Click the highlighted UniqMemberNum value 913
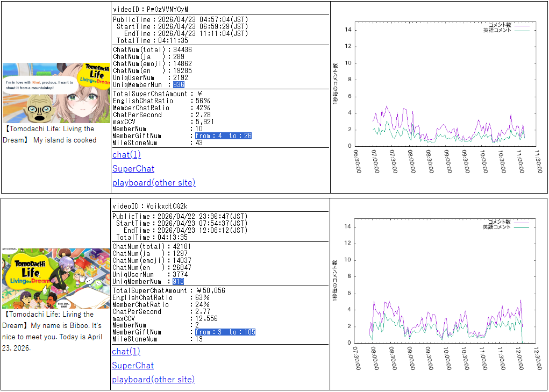549x392 pixels. [x=178, y=282]
